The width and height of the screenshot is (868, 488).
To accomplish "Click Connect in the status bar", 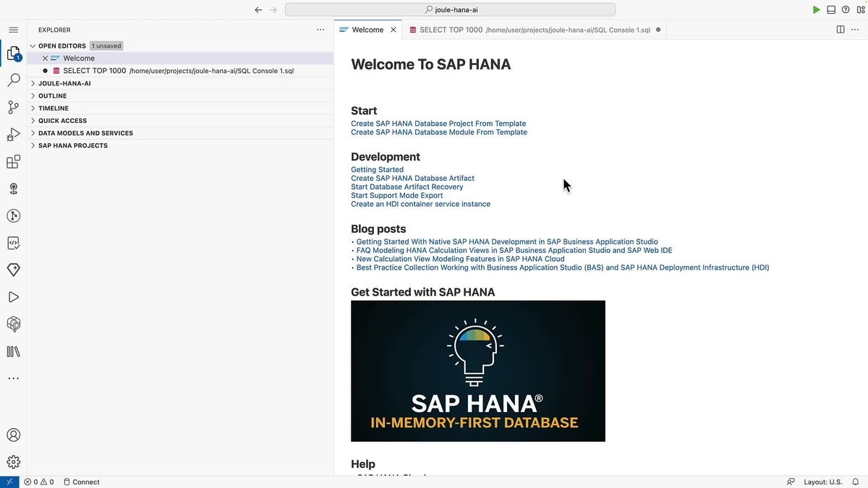I will pos(81,481).
